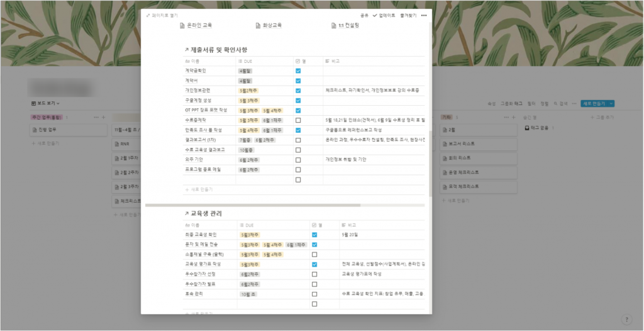Screen dimensions: 644x331
Task: Click the modal vertical scrollbar
Action: [x=430, y=164]
